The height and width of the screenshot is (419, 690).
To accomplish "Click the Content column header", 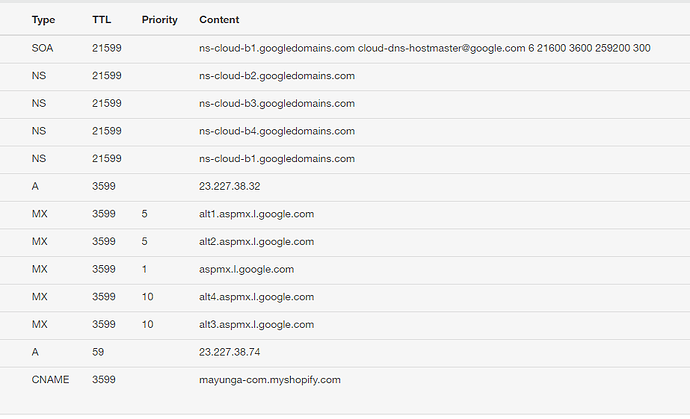I will click(x=219, y=20).
